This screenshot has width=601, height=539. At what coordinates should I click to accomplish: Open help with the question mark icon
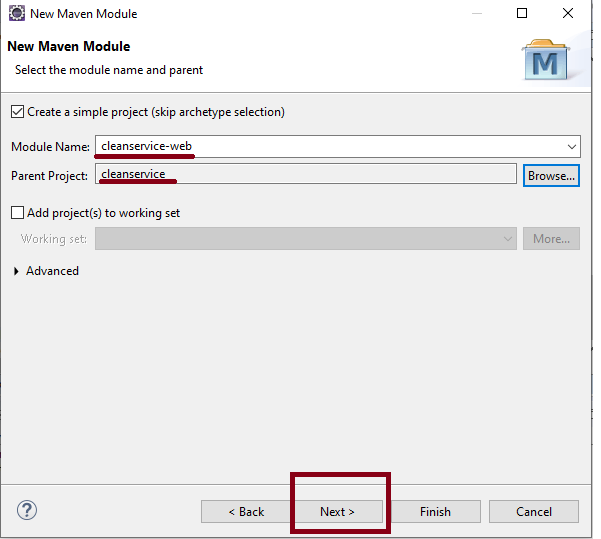pyautogui.click(x=27, y=510)
